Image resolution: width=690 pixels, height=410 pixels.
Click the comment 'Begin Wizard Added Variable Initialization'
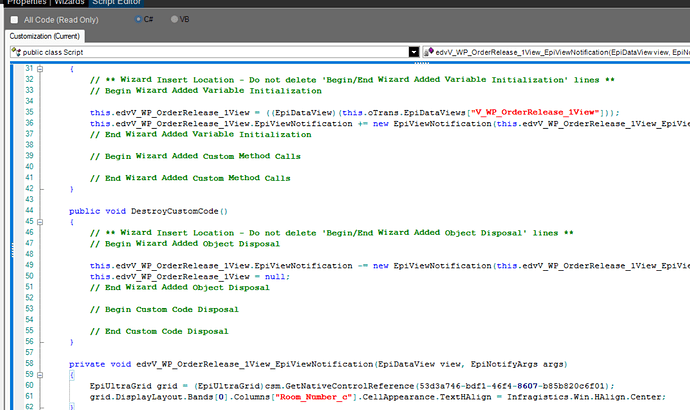tap(206, 91)
